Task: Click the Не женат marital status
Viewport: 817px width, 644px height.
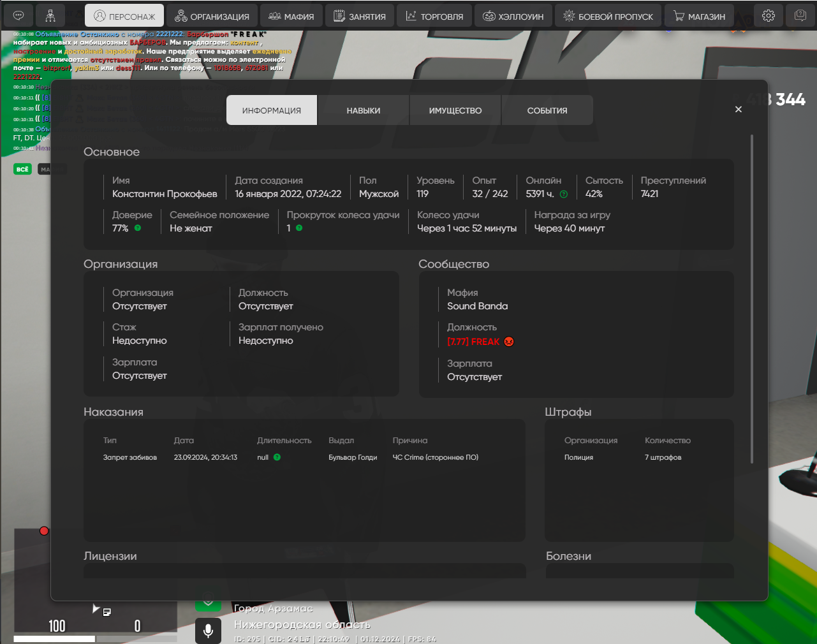Action: [x=191, y=228]
